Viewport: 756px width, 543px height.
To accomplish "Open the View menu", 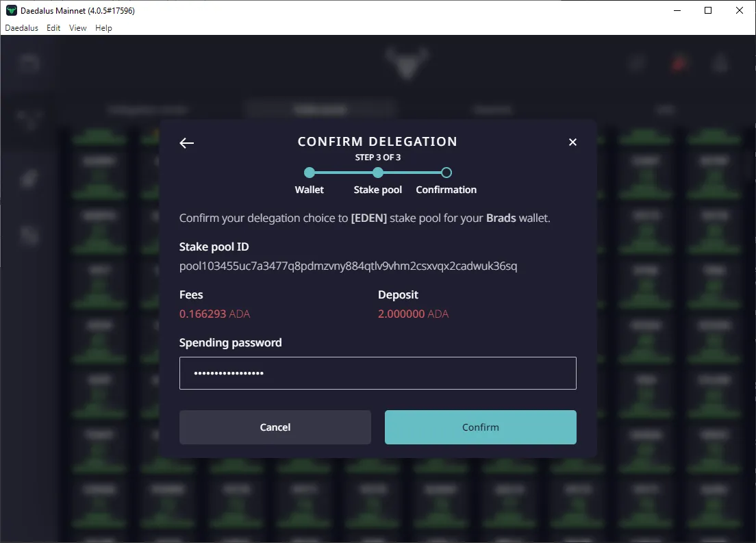I will (77, 28).
